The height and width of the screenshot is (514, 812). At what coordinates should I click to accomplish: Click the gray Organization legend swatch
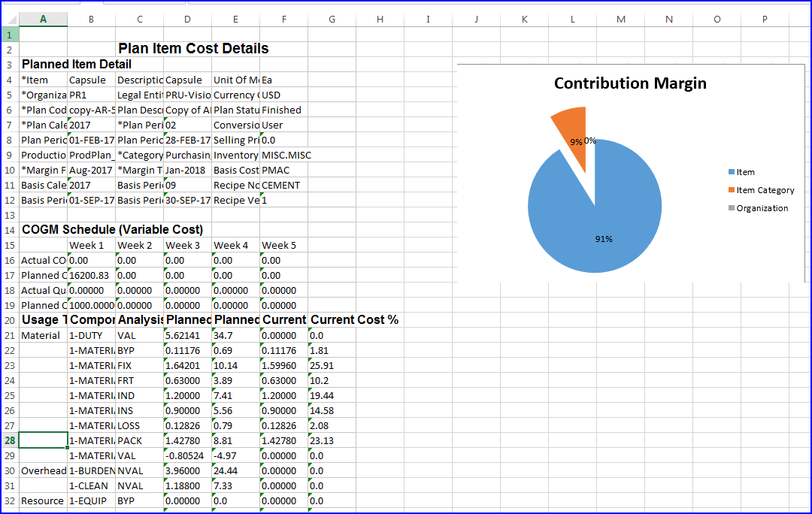click(732, 208)
